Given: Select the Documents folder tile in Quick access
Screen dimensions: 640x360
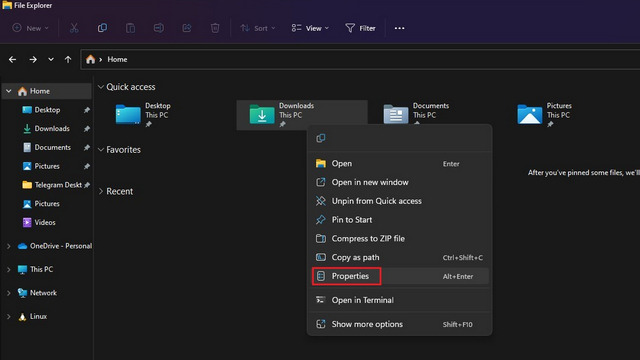Looking at the screenshot, I should click(x=416, y=114).
